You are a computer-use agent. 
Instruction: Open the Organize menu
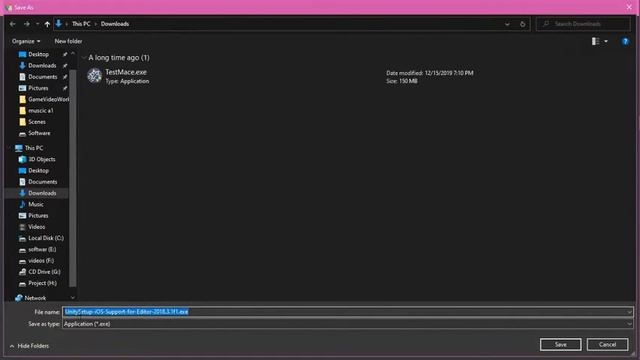(x=26, y=41)
